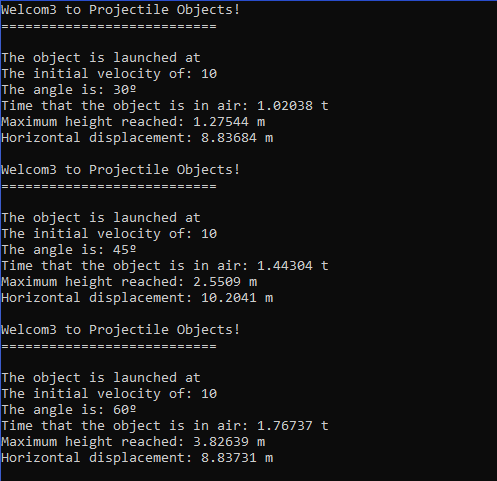
Task: Click the "The angle is: 30º" line
Action: (69, 90)
